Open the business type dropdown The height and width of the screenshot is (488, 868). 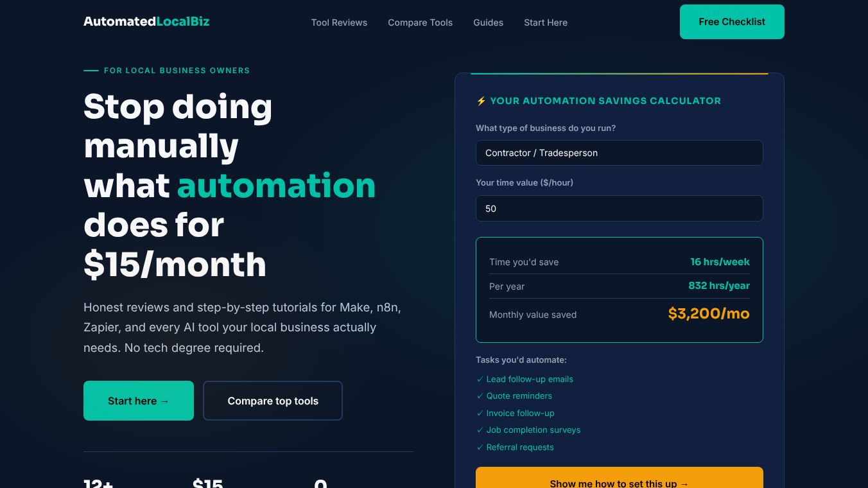[620, 153]
